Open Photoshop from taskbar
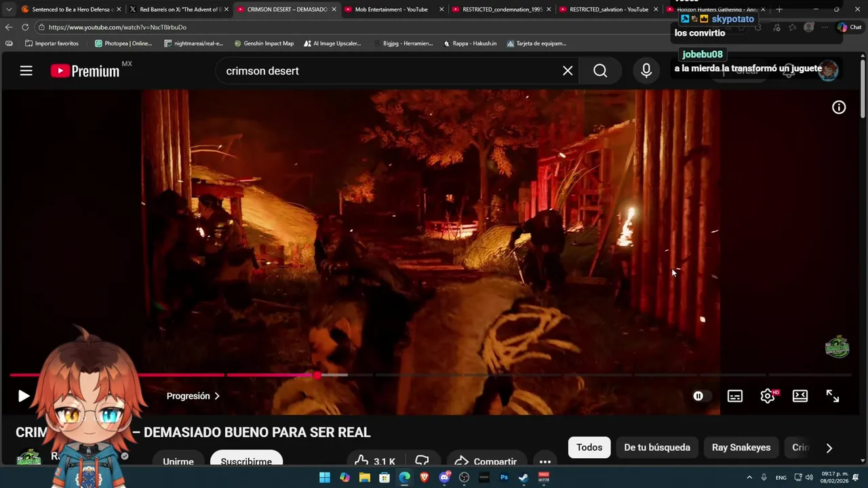 [504, 477]
